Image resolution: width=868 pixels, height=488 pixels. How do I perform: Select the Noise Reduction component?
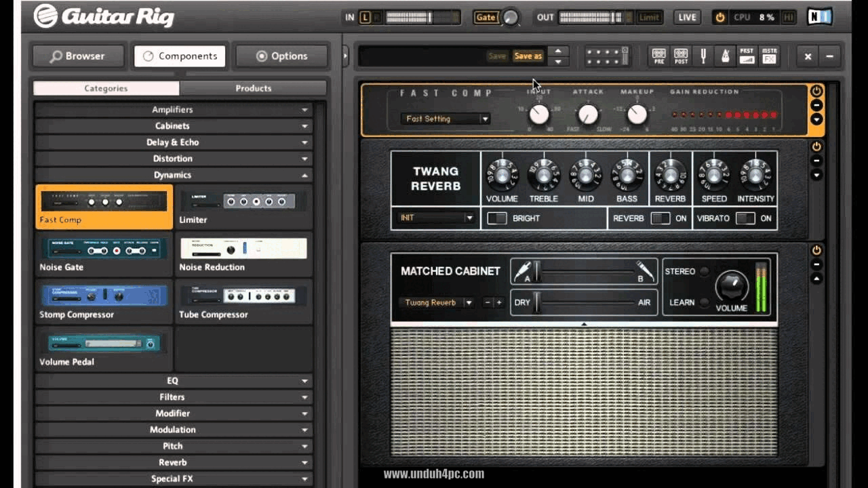tap(243, 254)
